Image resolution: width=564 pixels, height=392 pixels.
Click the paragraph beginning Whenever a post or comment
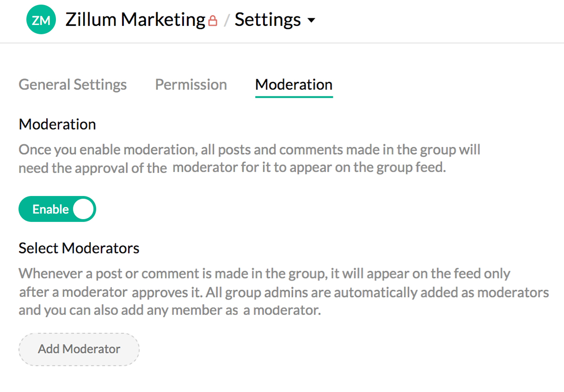pos(264,274)
